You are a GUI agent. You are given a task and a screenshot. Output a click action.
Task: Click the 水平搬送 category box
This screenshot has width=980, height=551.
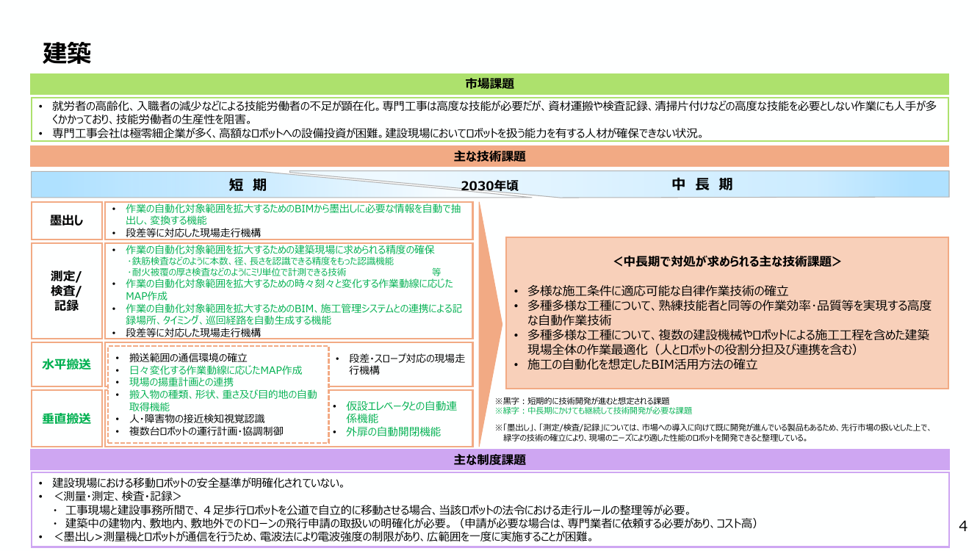67,364
